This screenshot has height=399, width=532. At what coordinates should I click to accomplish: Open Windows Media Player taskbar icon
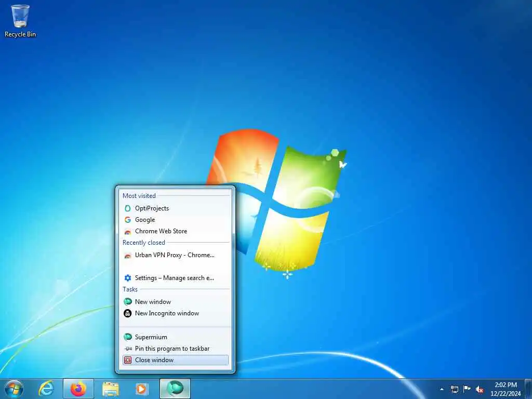142,389
